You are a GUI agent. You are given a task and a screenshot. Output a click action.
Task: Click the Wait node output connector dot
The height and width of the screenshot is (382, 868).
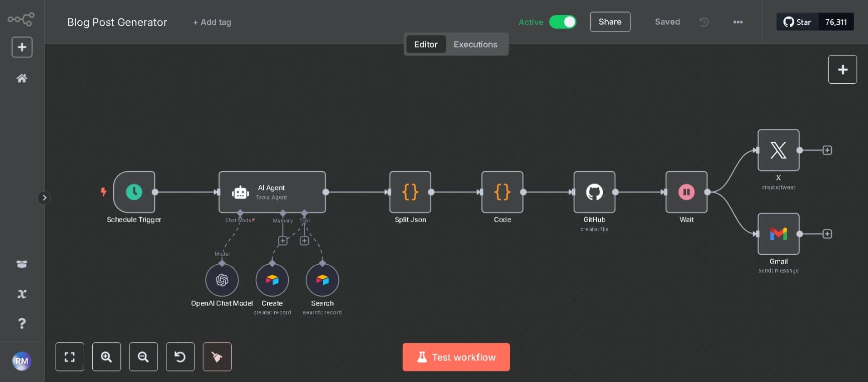708,192
